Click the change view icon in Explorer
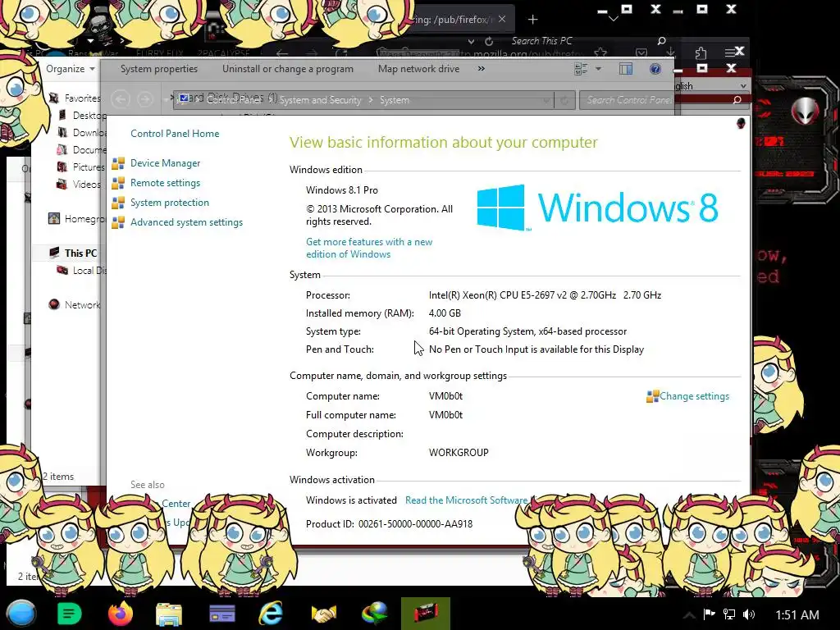This screenshot has width=840, height=630. coord(581,69)
